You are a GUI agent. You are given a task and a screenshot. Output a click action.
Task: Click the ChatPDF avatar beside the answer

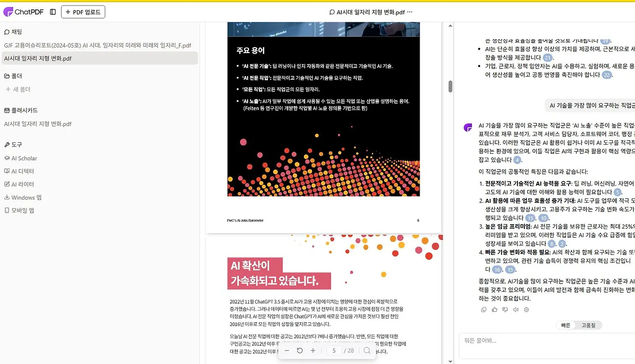(x=468, y=127)
